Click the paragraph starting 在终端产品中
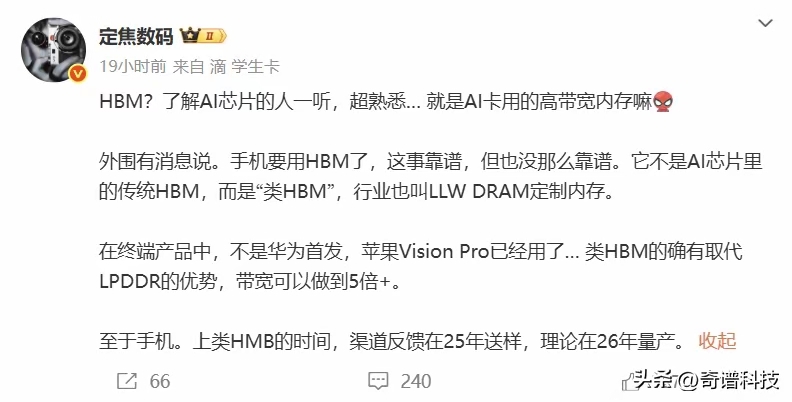The width and height of the screenshot is (792, 402). [420, 266]
